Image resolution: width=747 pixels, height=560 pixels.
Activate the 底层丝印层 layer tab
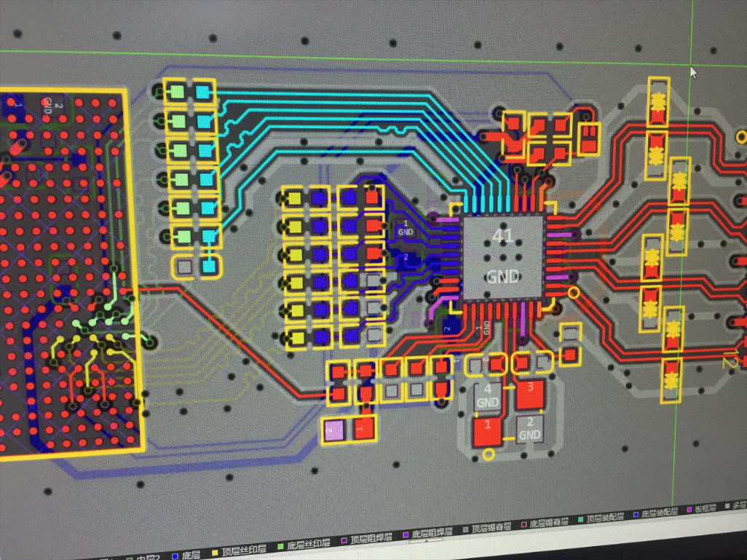point(304,544)
